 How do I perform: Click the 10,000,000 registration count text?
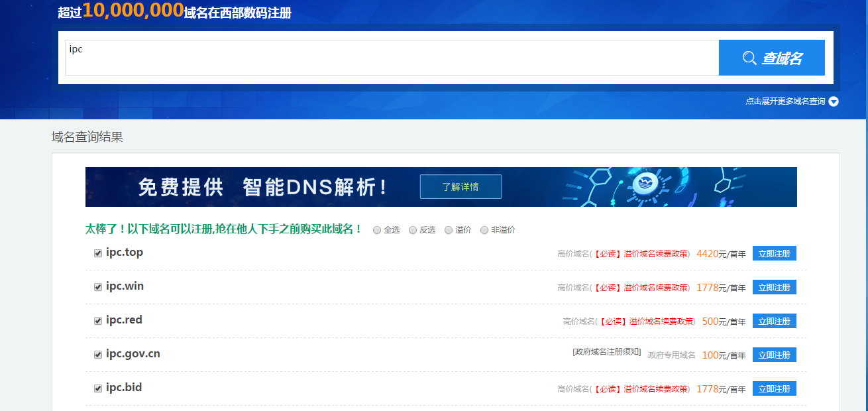pos(133,10)
